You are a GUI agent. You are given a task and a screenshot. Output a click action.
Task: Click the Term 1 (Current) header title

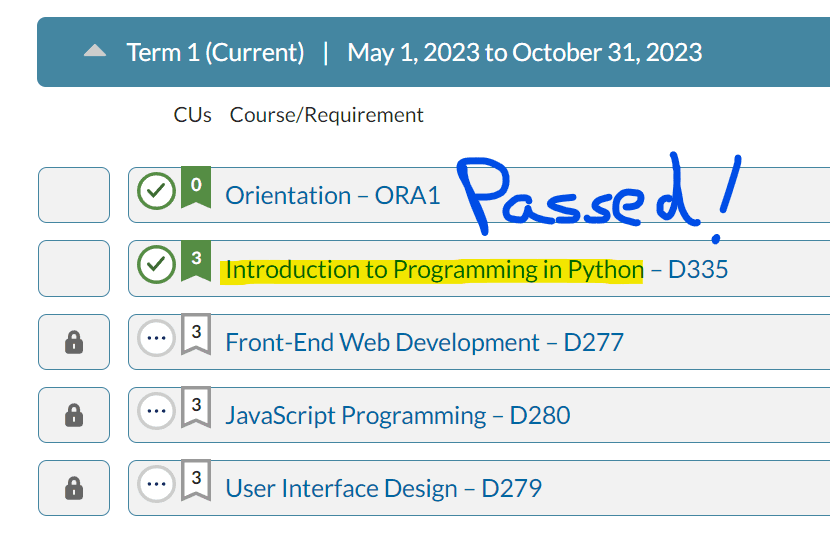click(215, 52)
